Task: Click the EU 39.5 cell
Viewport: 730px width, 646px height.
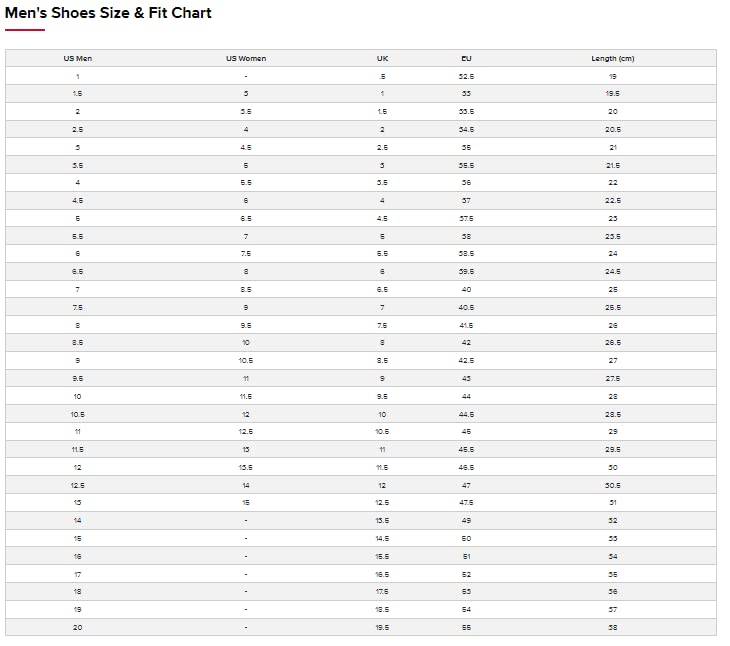Action: pyautogui.click(x=466, y=271)
